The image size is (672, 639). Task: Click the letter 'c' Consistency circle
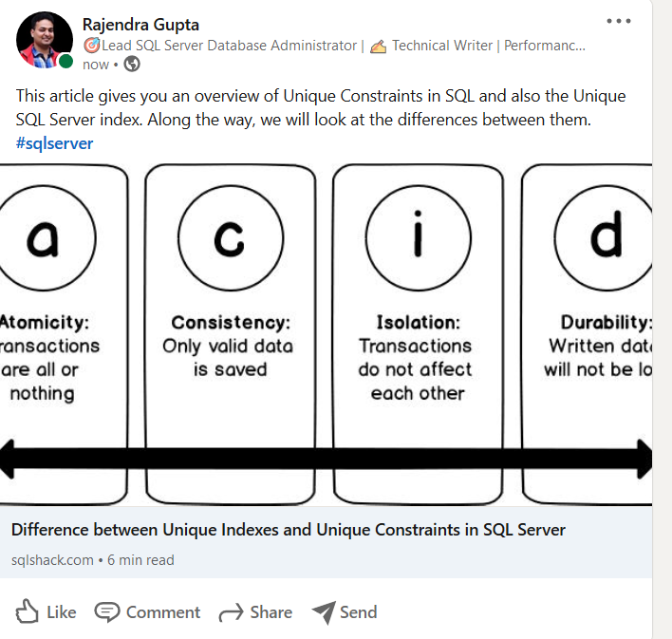click(230, 238)
